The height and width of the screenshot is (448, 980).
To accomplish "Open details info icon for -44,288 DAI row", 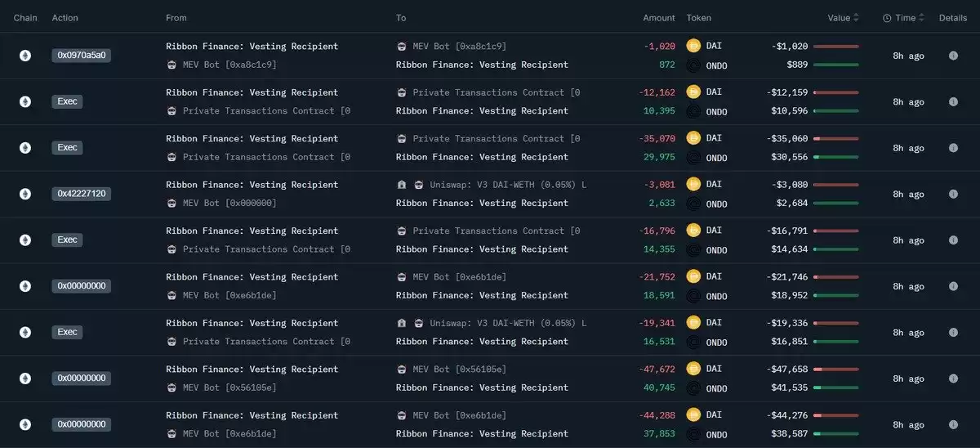I will (953, 424).
